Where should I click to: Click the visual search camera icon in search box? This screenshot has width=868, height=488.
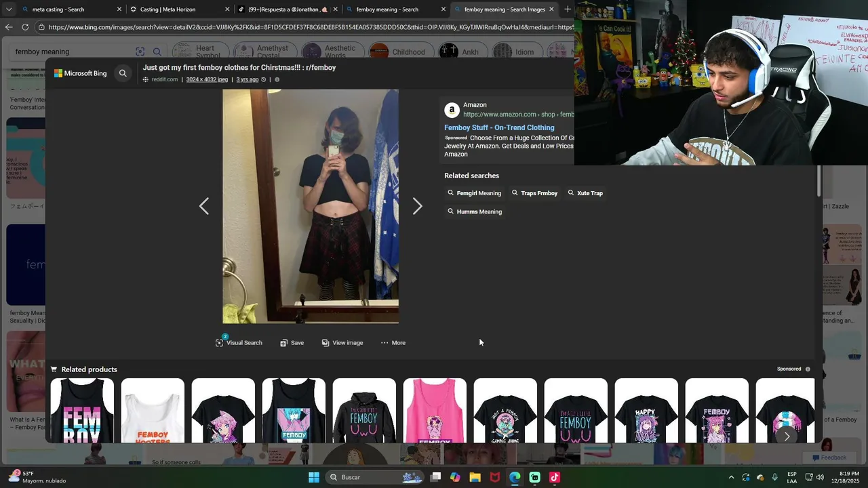(140, 52)
